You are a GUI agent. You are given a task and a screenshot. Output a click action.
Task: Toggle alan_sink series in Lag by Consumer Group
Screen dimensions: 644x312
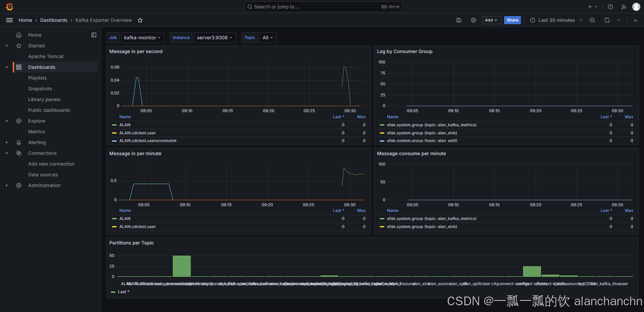422,133
